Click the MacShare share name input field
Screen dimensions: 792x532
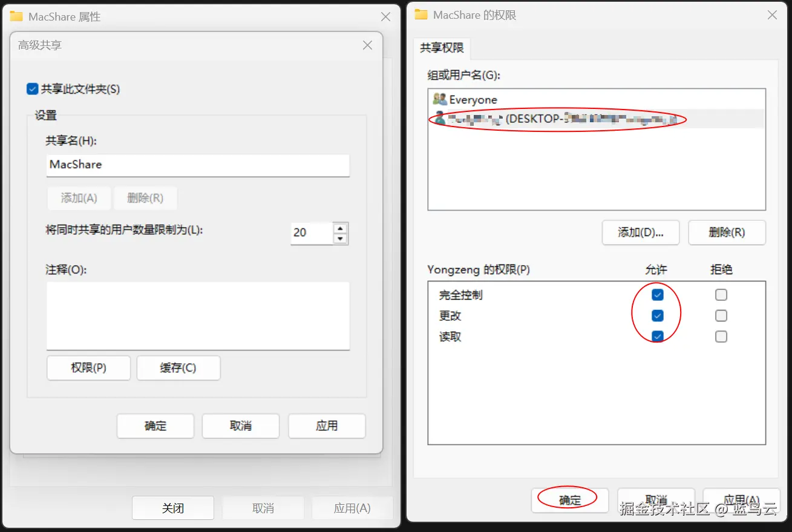198,165
